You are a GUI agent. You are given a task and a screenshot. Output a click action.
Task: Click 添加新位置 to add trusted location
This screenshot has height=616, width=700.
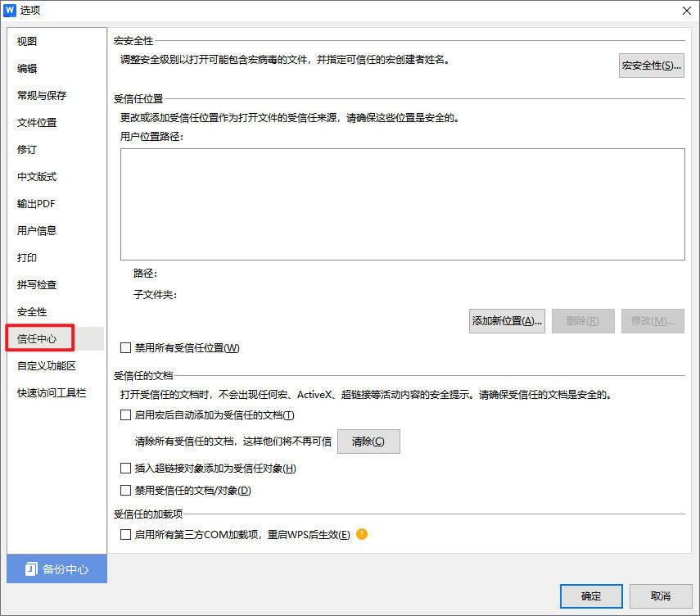point(507,320)
